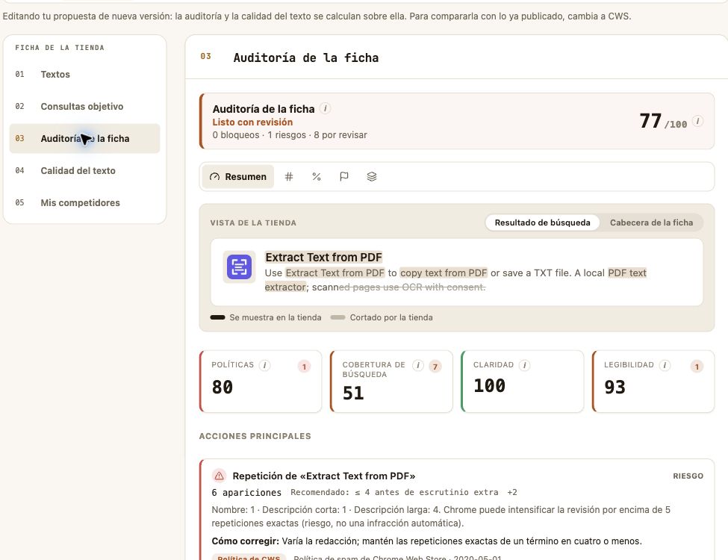Click the 6 apariciones text
Viewport: 728px width, 560px height.
click(x=246, y=492)
